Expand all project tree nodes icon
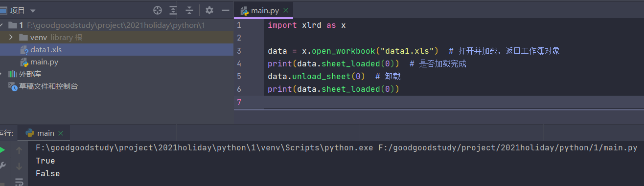Viewport: 644px width, 186px height. [173, 10]
